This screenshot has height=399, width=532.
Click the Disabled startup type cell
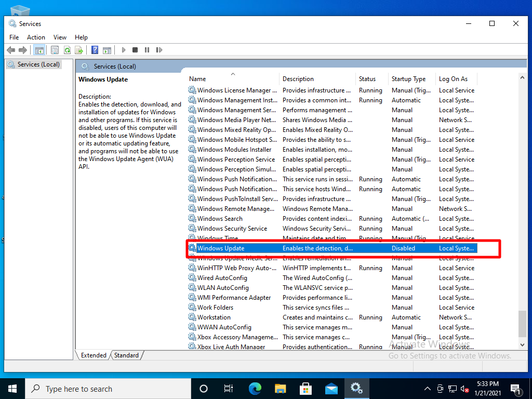403,248
